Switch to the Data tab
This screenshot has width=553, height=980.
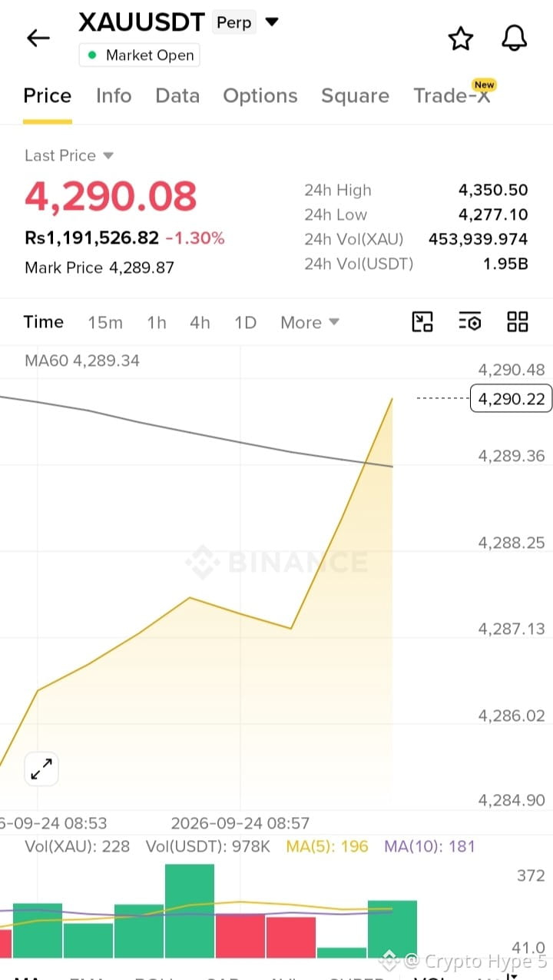tap(177, 96)
